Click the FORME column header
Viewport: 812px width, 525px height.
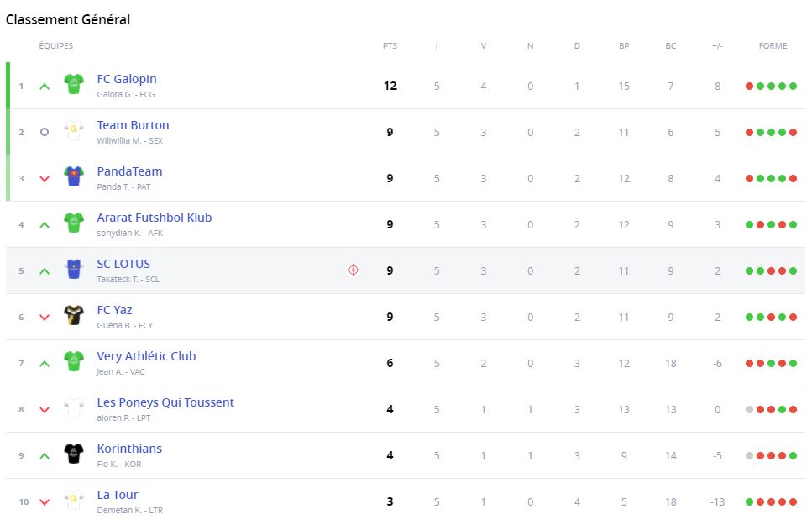click(773, 46)
